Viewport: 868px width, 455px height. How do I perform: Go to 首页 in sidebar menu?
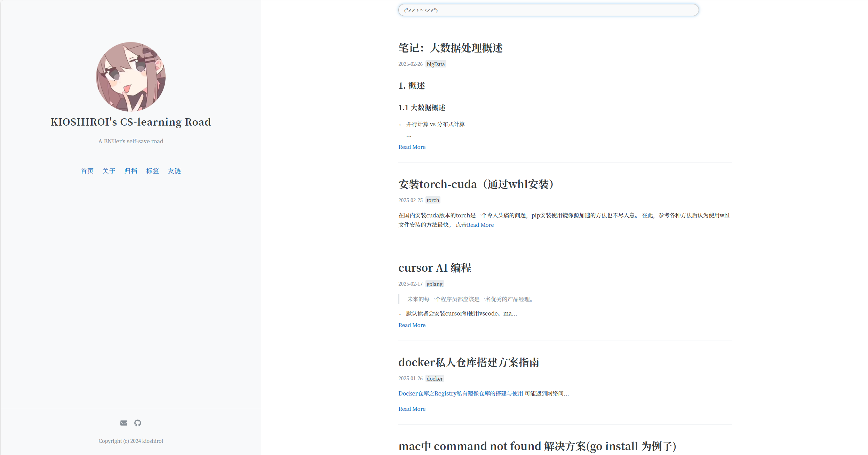pyautogui.click(x=87, y=171)
